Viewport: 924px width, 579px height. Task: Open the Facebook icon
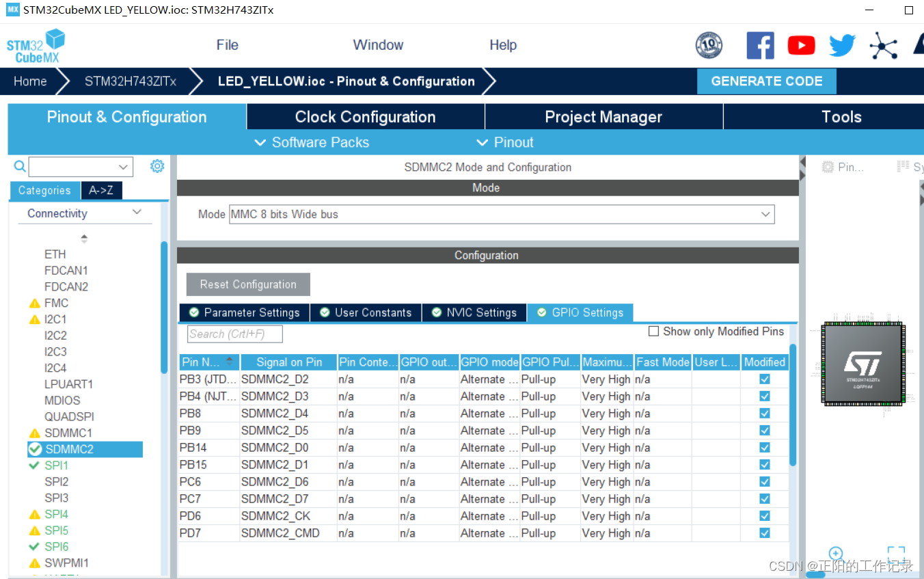tap(760, 46)
